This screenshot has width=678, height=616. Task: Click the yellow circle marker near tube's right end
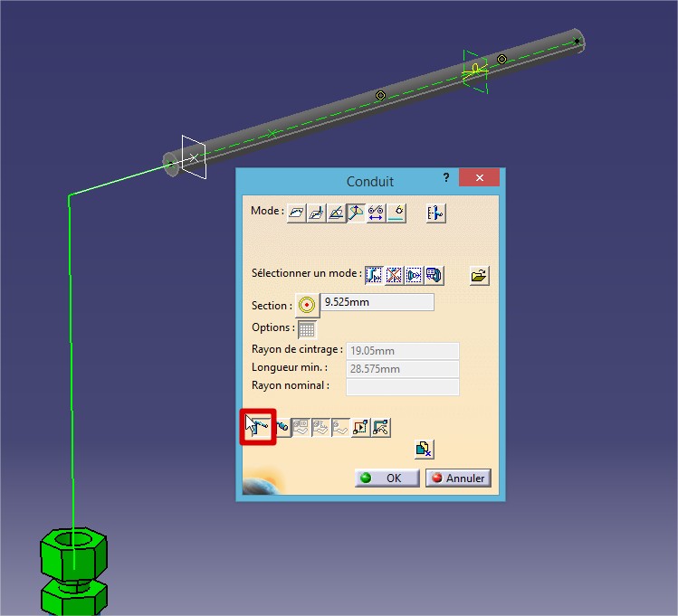click(501, 59)
